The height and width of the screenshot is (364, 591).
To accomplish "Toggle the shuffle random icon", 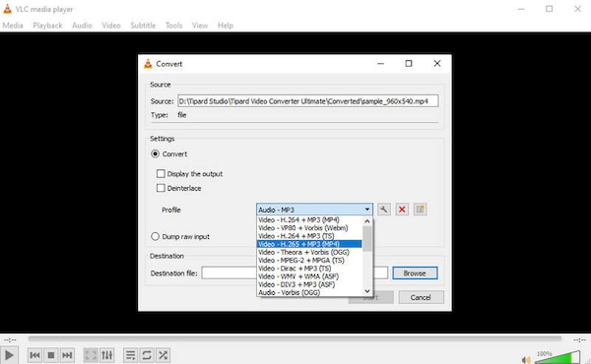I will pyautogui.click(x=163, y=355).
